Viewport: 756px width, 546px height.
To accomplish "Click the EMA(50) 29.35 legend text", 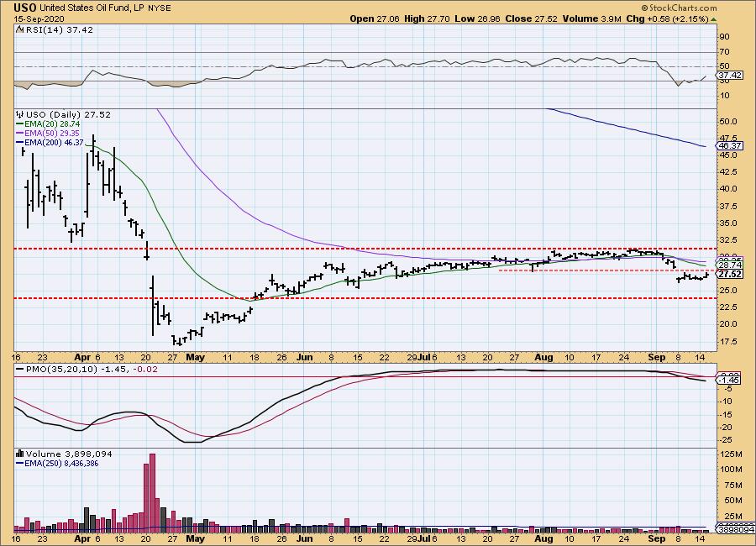I will (x=53, y=133).
